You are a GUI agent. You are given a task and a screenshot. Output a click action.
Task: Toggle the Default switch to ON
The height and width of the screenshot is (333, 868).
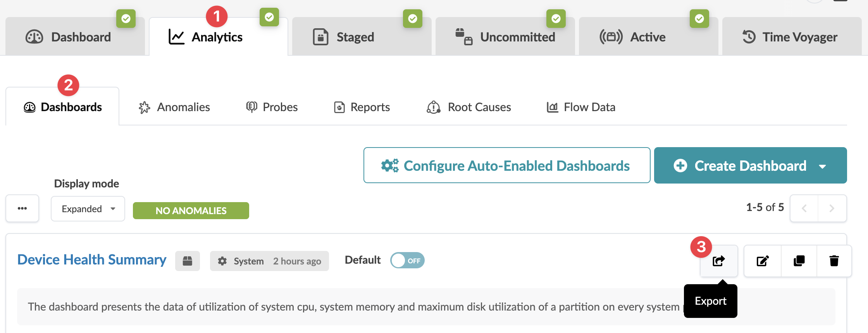(407, 261)
